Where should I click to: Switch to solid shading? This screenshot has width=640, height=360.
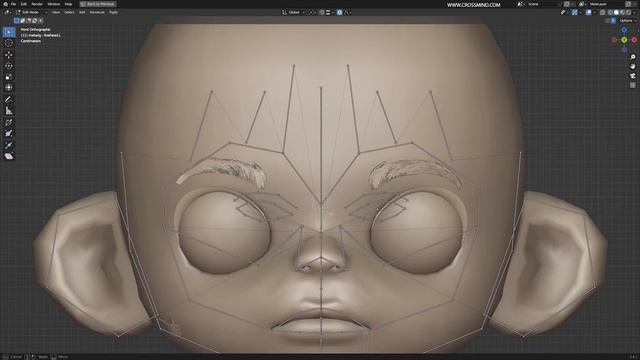tap(616, 13)
